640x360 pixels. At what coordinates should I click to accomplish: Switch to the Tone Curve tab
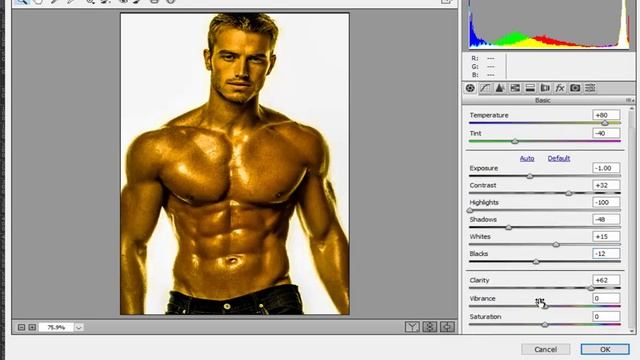click(x=485, y=88)
